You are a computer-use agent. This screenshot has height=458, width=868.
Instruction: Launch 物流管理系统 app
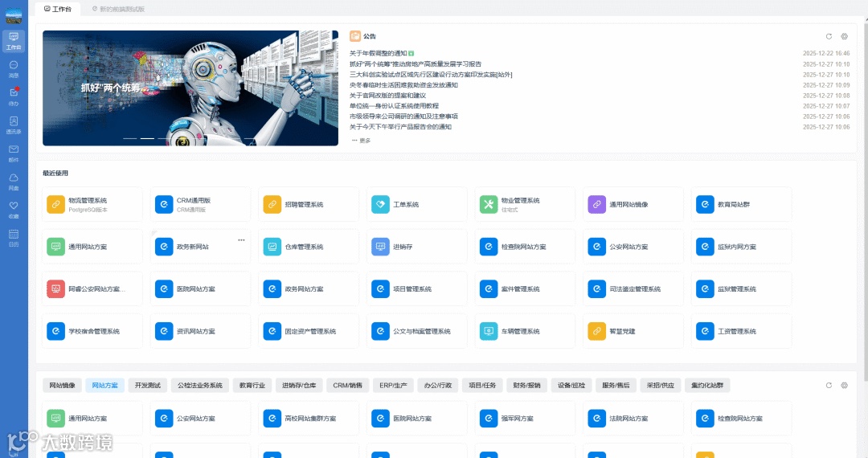(x=92, y=204)
